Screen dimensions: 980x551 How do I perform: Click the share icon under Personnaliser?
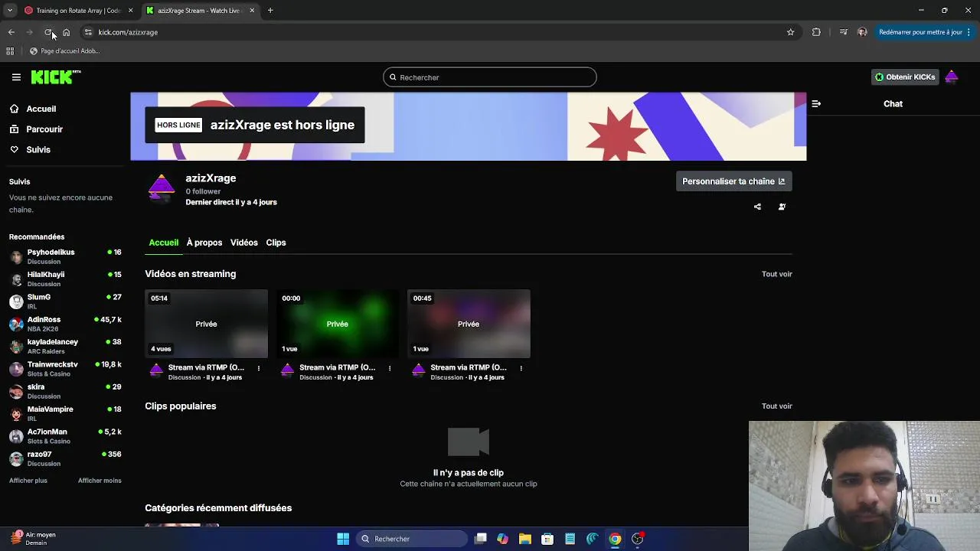coord(757,207)
